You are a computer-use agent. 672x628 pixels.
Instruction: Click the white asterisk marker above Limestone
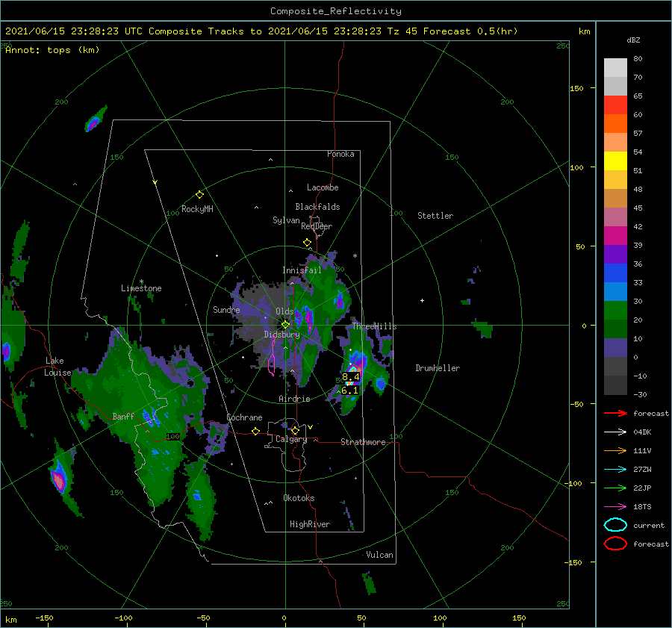coord(141,282)
